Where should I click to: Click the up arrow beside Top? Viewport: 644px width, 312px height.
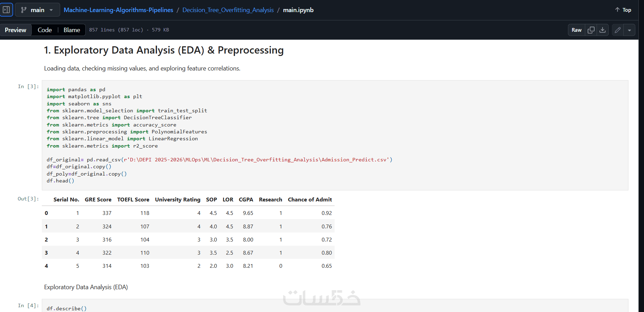617,10
